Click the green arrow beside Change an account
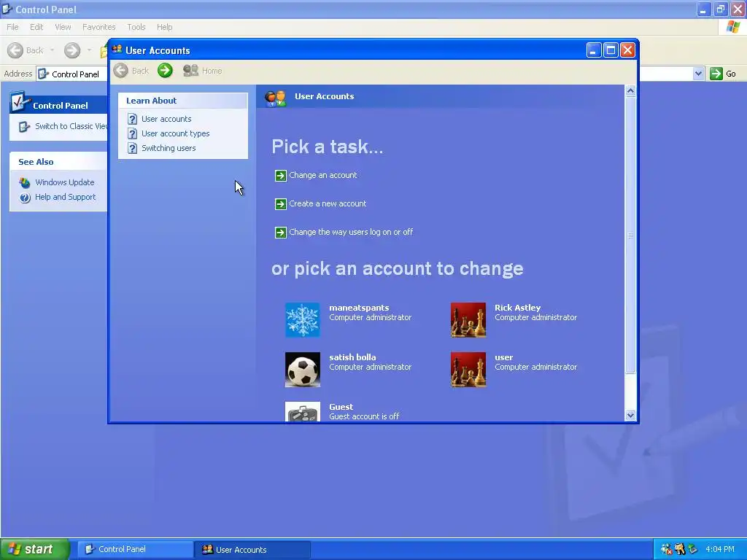The width and height of the screenshot is (747, 560). 281,176
